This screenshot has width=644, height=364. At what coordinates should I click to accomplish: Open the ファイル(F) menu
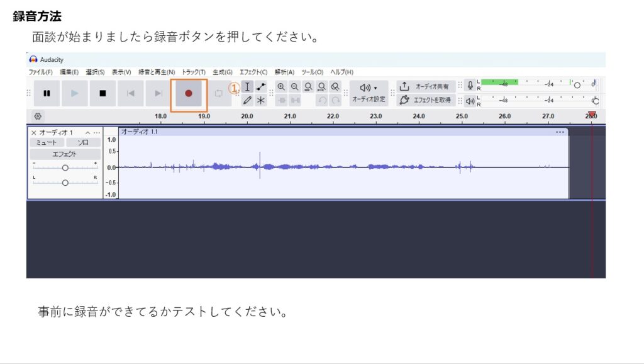click(x=40, y=72)
